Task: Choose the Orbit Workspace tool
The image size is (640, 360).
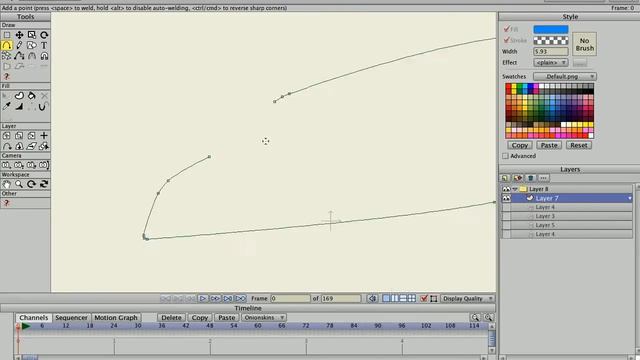Action: click(x=44, y=184)
